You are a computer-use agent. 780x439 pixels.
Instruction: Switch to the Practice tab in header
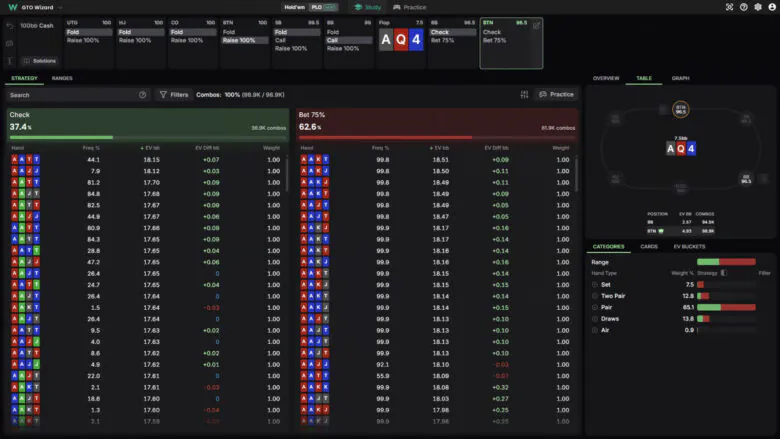click(x=410, y=7)
